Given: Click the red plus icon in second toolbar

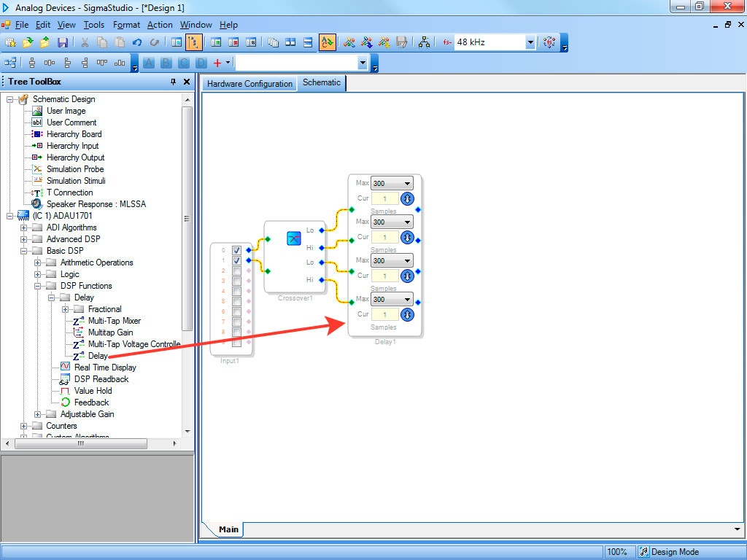Looking at the screenshot, I should click(217, 63).
